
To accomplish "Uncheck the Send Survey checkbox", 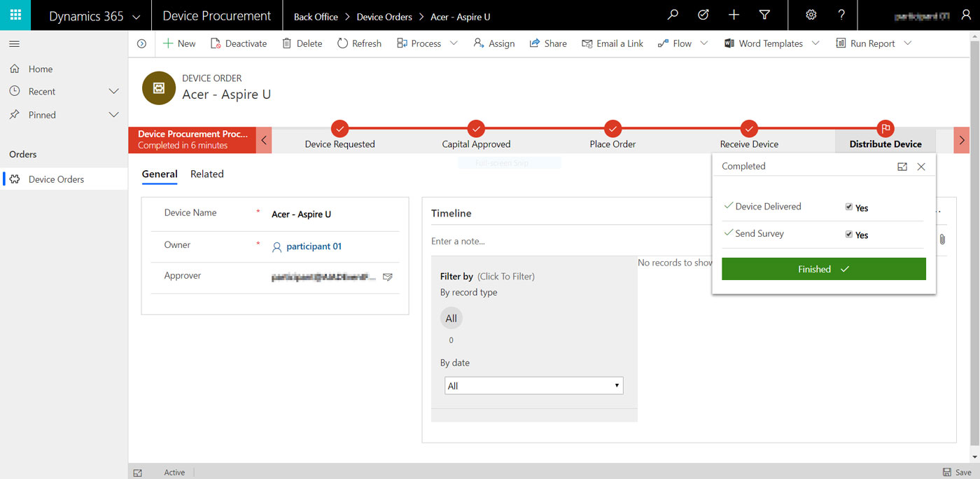I will click(849, 235).
